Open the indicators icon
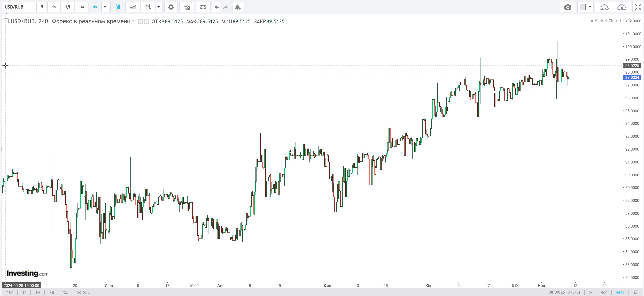 coord(187,7)
